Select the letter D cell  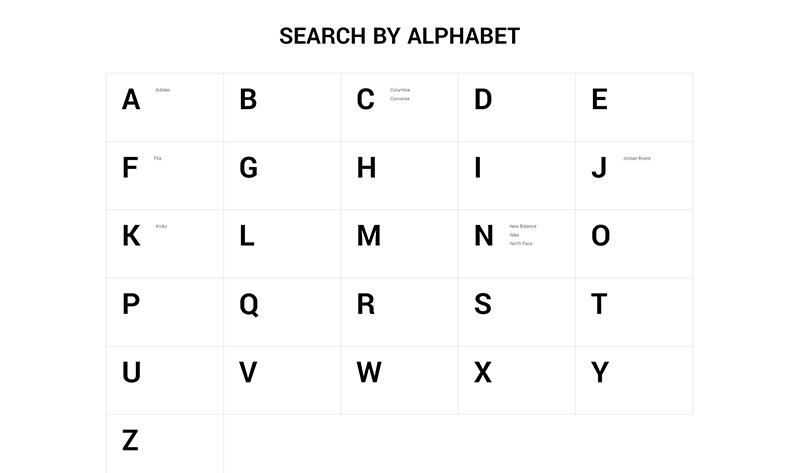coord(483,100)
